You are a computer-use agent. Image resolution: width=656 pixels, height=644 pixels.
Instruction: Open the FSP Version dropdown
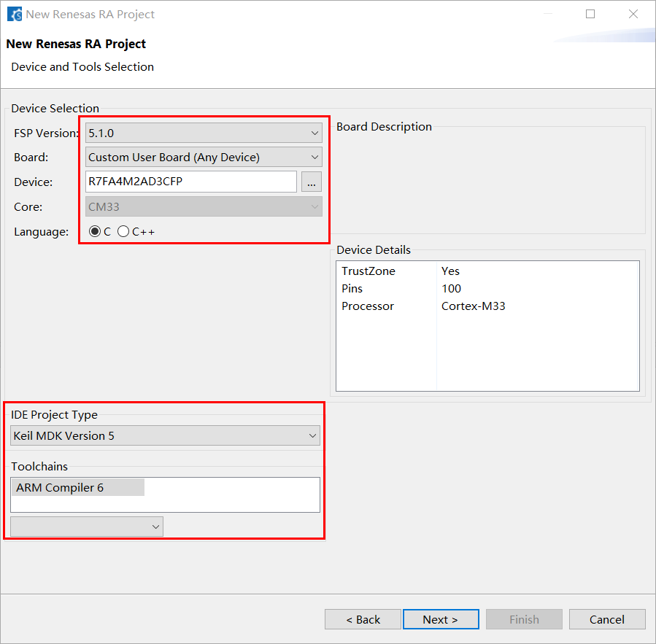coord(204,133)
